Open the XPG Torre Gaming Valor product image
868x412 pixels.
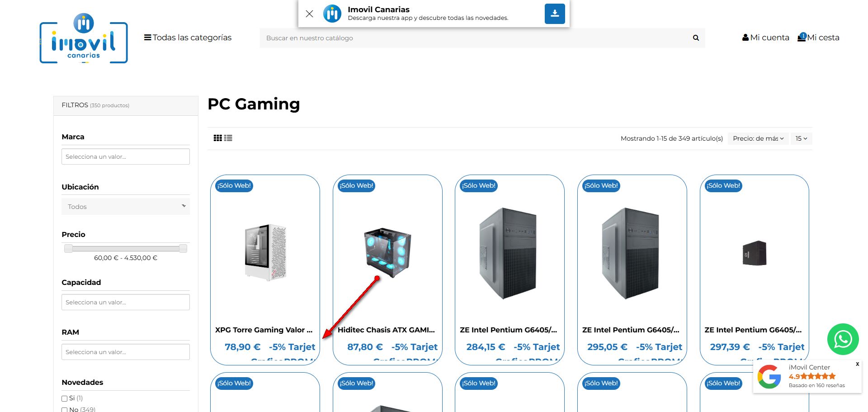(x=265, y=252)
